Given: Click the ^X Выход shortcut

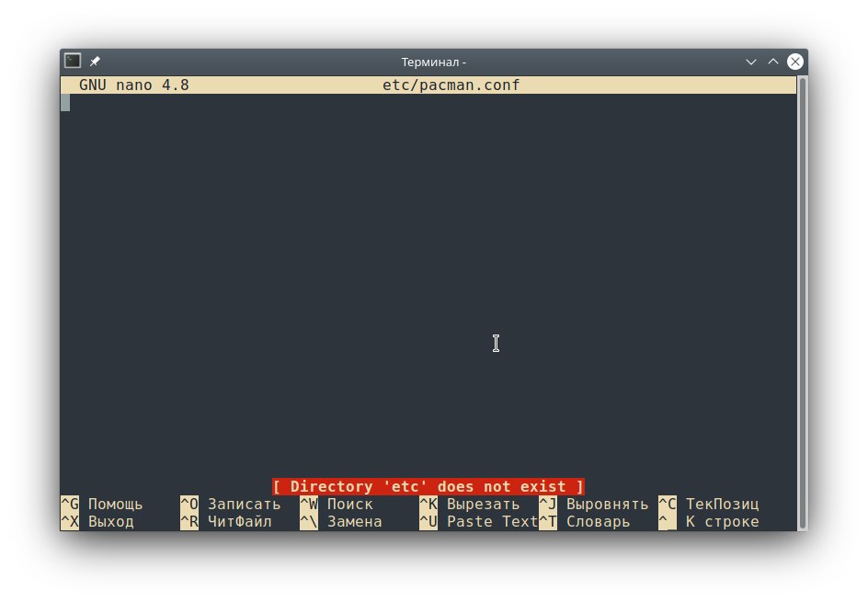Looking at the screenshot, I should pos(97,522).
